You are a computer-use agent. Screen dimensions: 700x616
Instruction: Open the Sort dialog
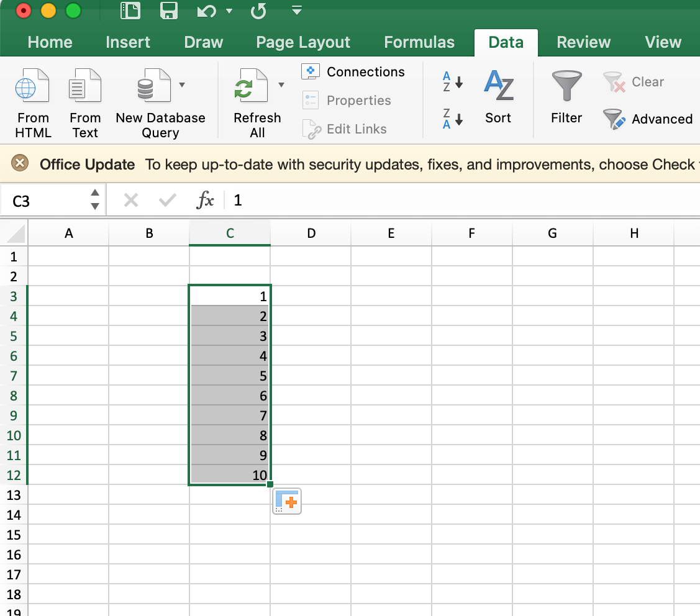click(499, 97)
